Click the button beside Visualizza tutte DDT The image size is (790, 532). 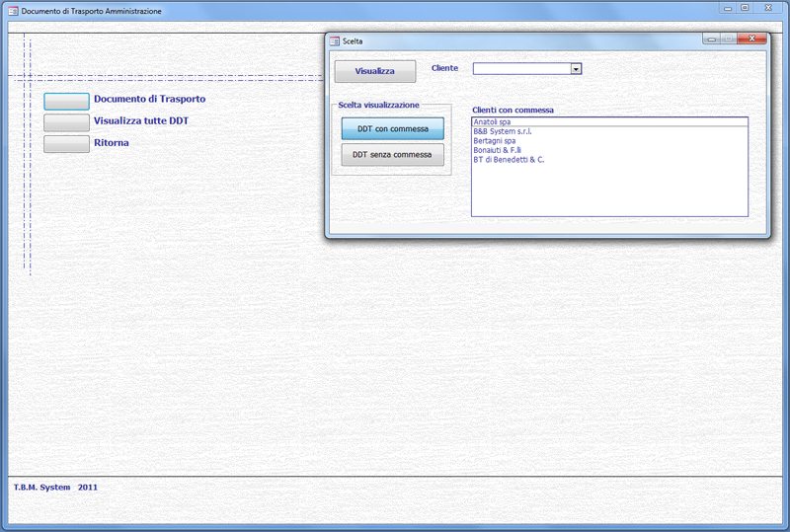tap(66, 122)
